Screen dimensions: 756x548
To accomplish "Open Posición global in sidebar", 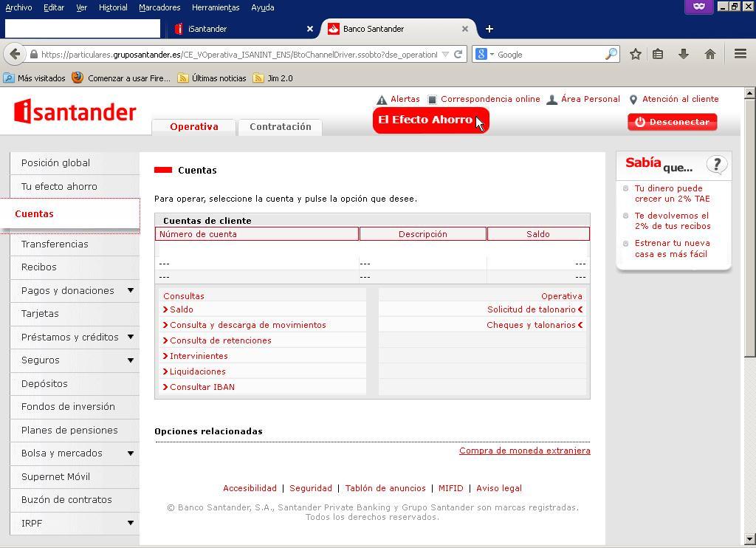I will coord(75,162).
